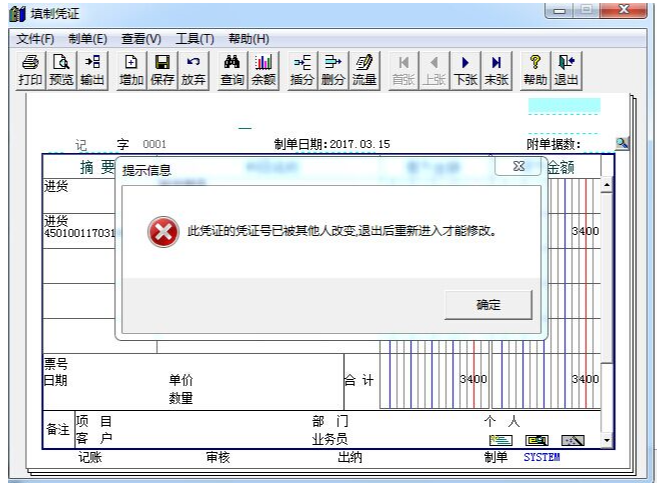Go to next voucher with 下张

coord(465,70)
